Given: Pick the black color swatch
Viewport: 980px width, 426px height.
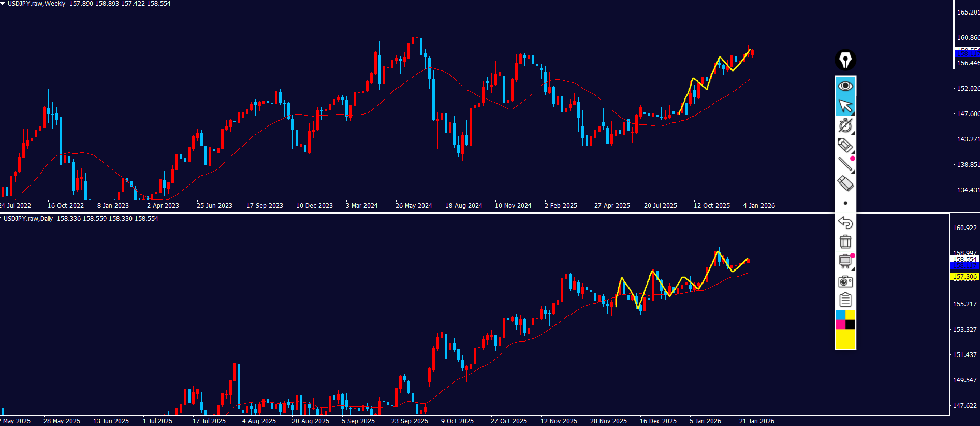Looking at the screenshot, I should (850, 324).
